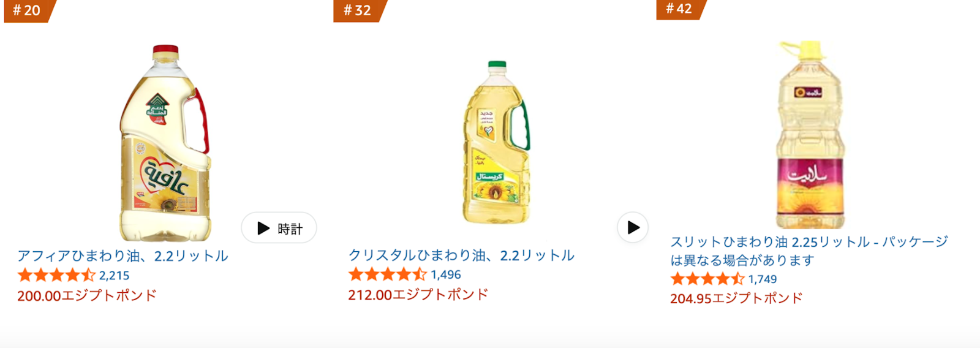Screen dimensions: 980x348
Task: View the 1,749 reviews count
Action: click(x=763, y=279)
